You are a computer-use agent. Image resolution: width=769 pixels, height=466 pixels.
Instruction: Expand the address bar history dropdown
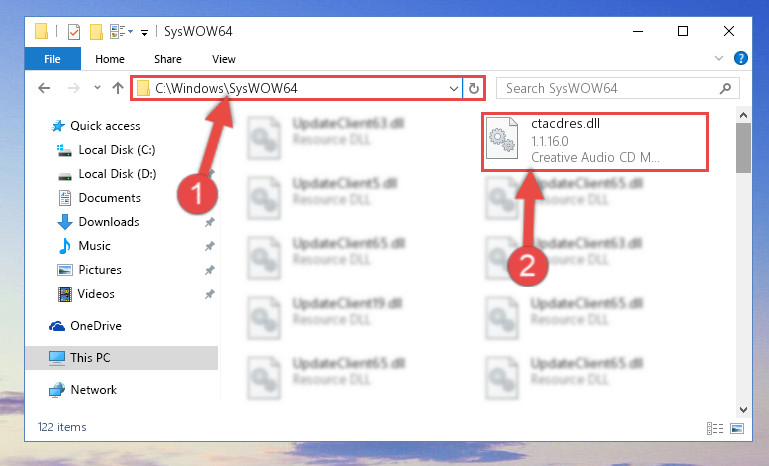tap(454, 88)
